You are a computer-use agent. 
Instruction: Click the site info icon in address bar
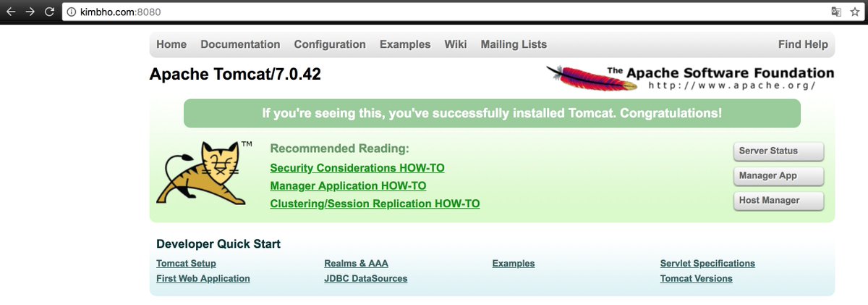(71, 12)
